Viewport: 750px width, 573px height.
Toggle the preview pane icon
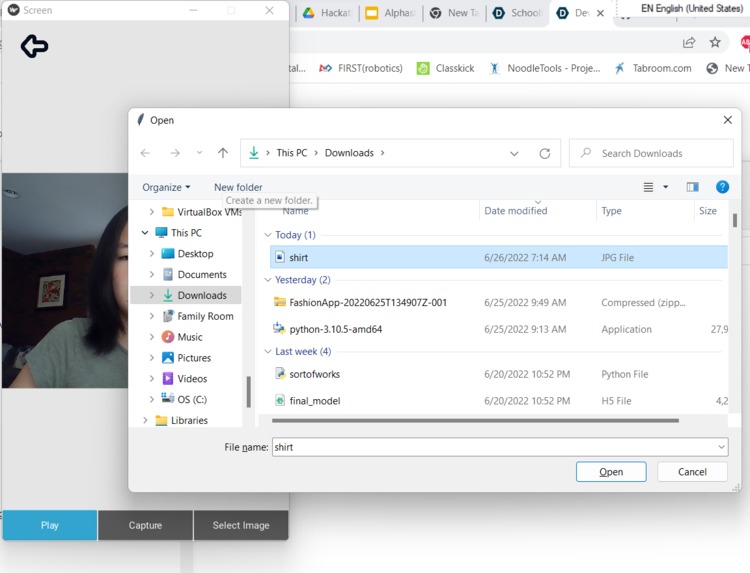tap(692, 187)
